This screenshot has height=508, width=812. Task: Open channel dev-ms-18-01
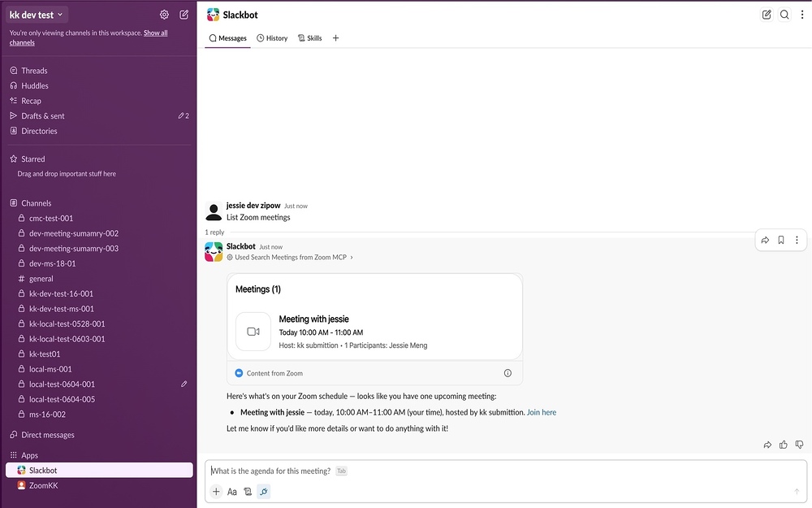pyautogui.click(x=52, y=263)
